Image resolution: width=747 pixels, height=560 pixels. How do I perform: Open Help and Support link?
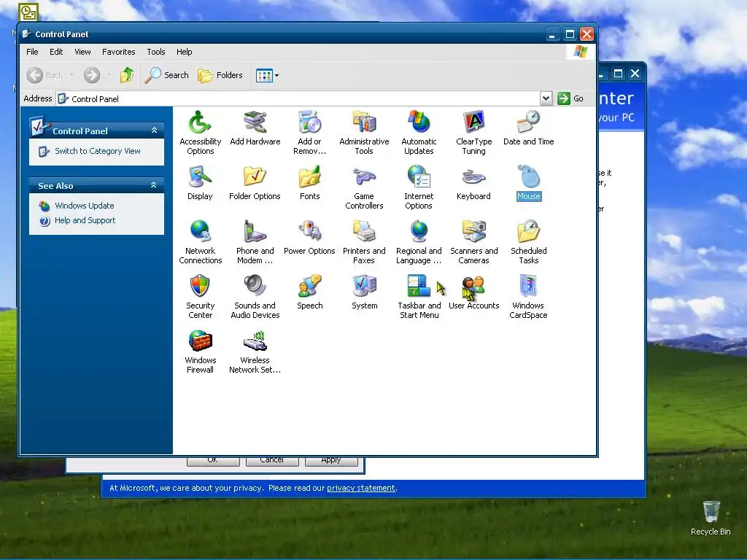coord(85,220)
